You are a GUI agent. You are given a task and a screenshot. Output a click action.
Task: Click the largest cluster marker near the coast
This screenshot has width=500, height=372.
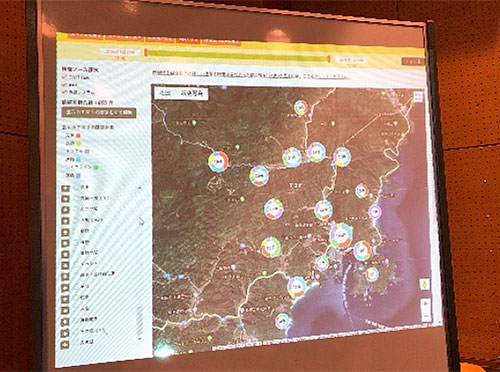click(341, 236)
